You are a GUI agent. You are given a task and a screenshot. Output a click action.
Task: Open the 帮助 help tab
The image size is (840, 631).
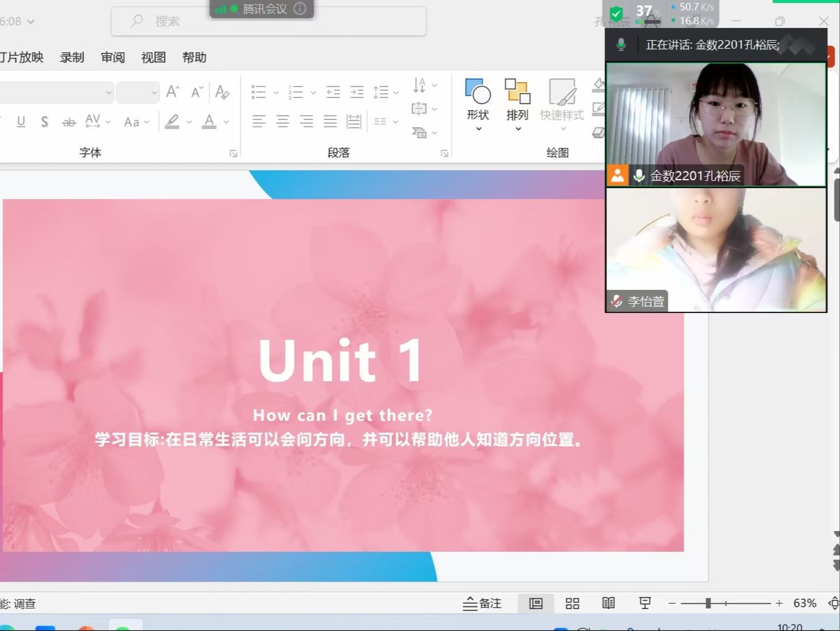194,57
